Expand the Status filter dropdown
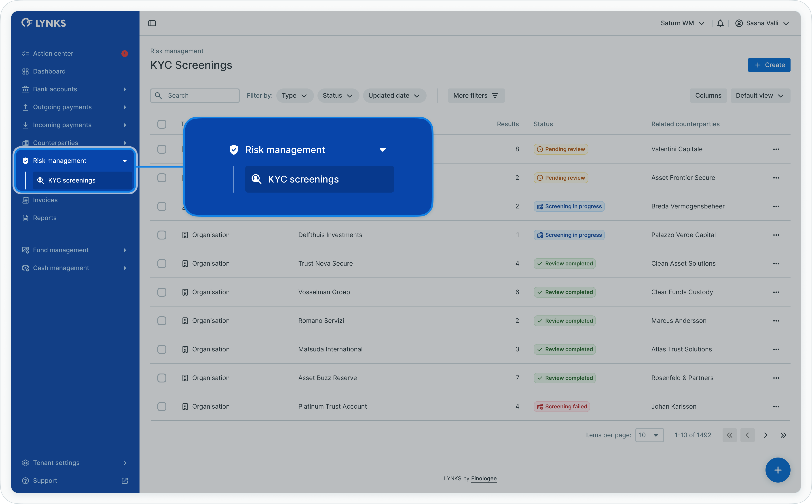812x504 pixels. click(x=338, y=95)
